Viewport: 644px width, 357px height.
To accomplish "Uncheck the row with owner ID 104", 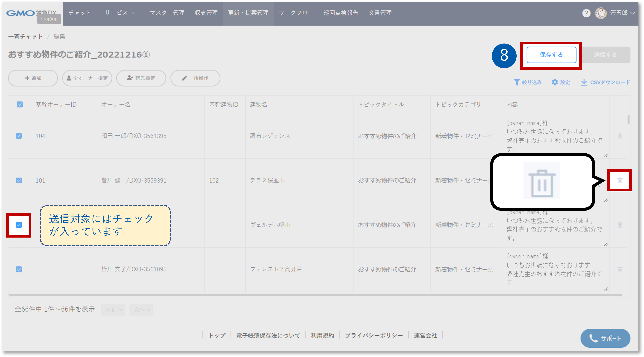I will pos(19,136).
